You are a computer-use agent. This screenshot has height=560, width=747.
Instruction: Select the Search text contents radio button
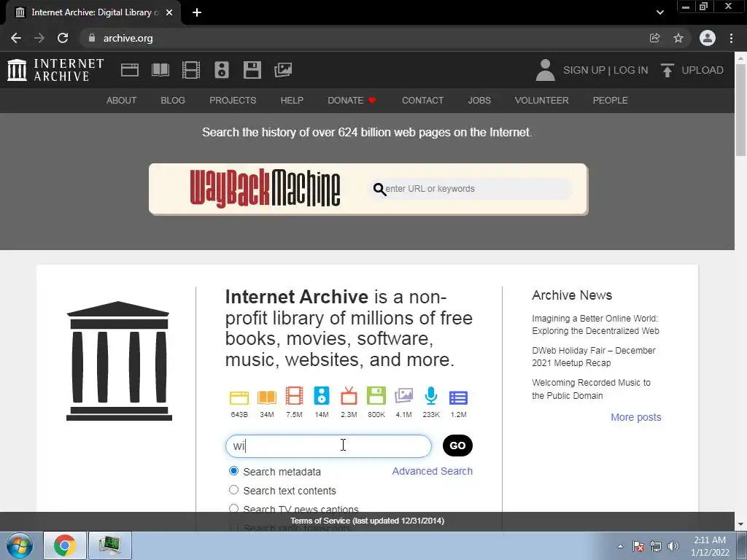pyautogui.click(x=233, y=489)
